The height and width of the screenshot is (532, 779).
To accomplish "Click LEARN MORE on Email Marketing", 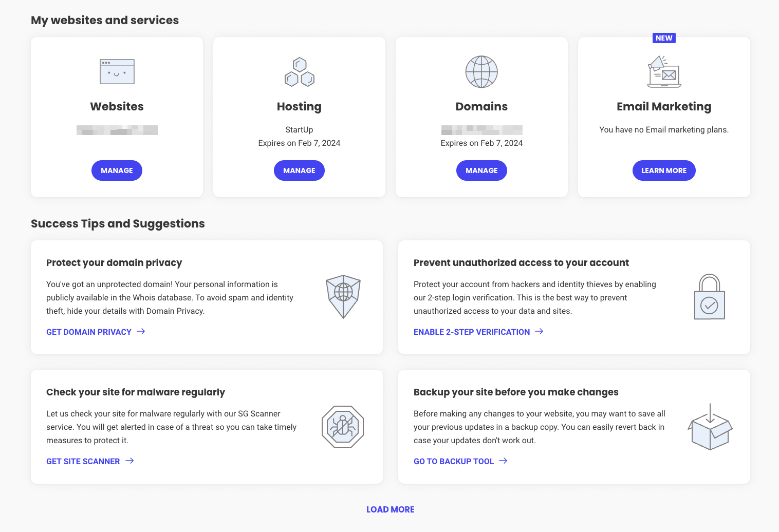I will coord(663,170).
